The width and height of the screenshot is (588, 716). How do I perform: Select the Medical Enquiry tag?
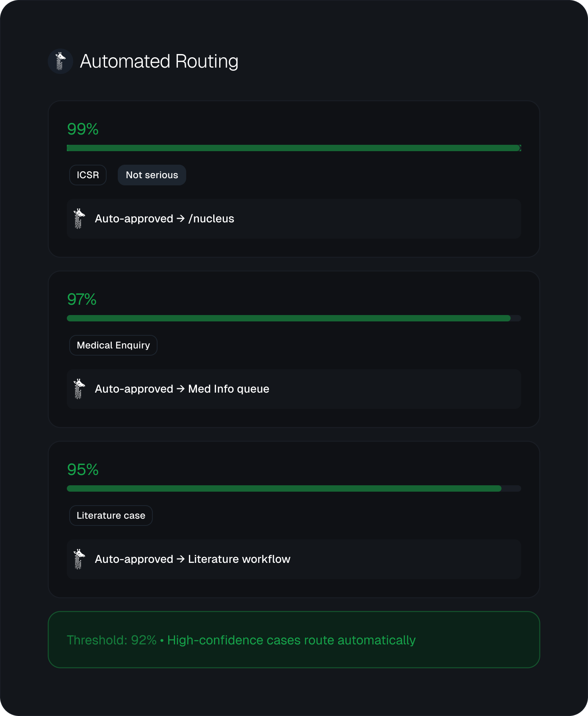tap(113, 345)
